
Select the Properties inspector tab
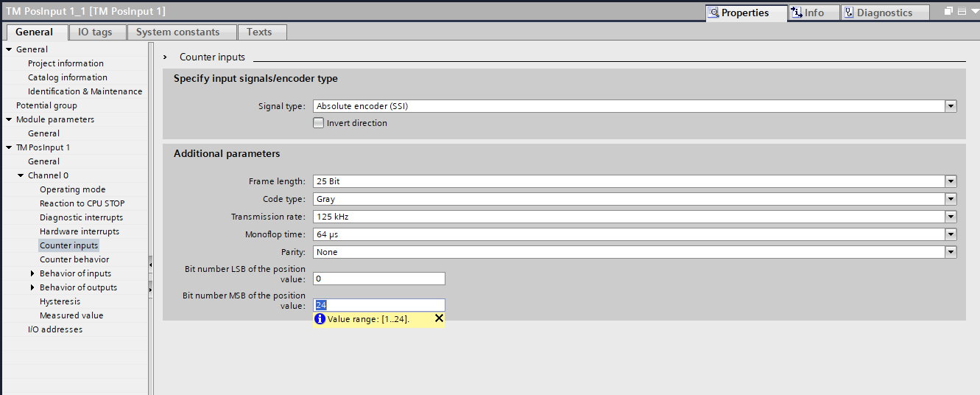click(x=745, y=13)
